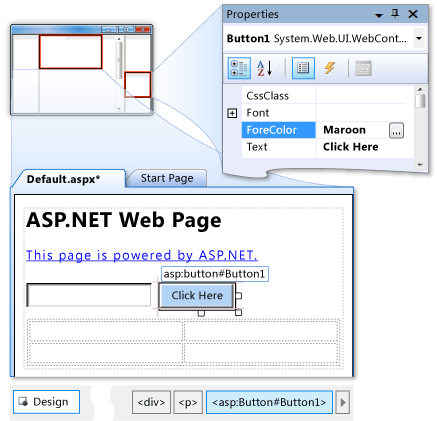Show Events with lightning bolt icon
This screenshot has height=421, width=437.
coord(330,68)
